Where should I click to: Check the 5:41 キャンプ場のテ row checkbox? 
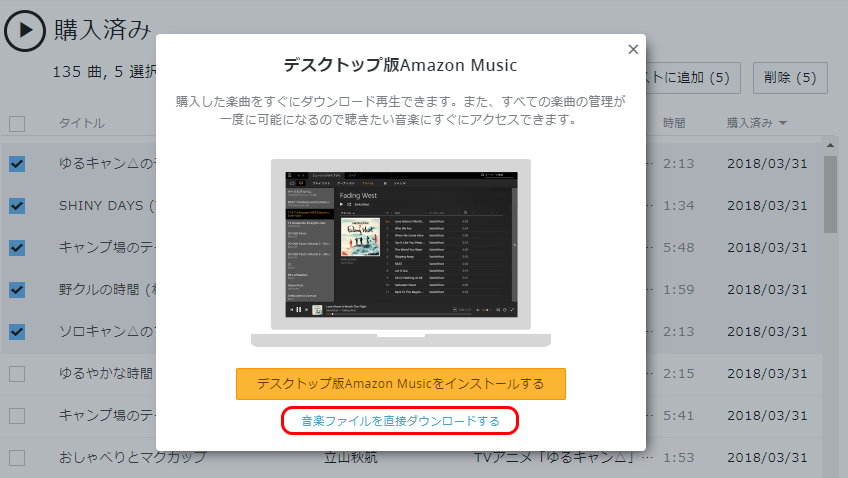click(x=17, y=416)
